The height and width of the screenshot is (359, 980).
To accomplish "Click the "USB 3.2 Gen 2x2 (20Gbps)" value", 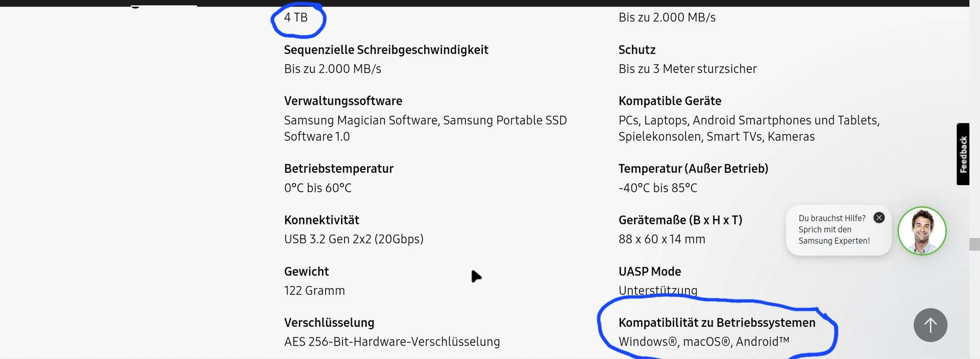I will pos(354,239).
